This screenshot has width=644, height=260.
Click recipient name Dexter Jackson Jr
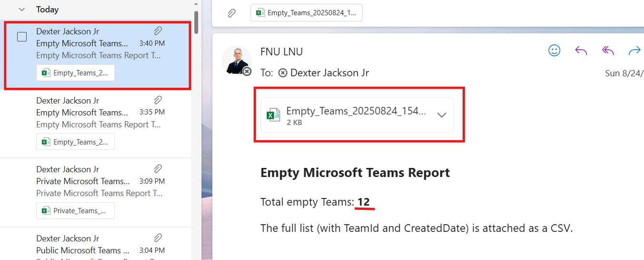(329, 73)
